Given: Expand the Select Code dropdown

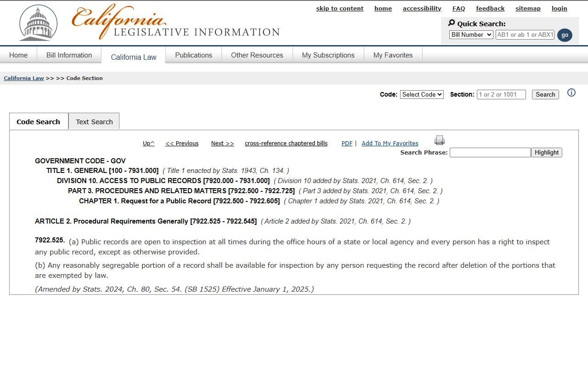Looking at the screenshot, I should [422, 94].
